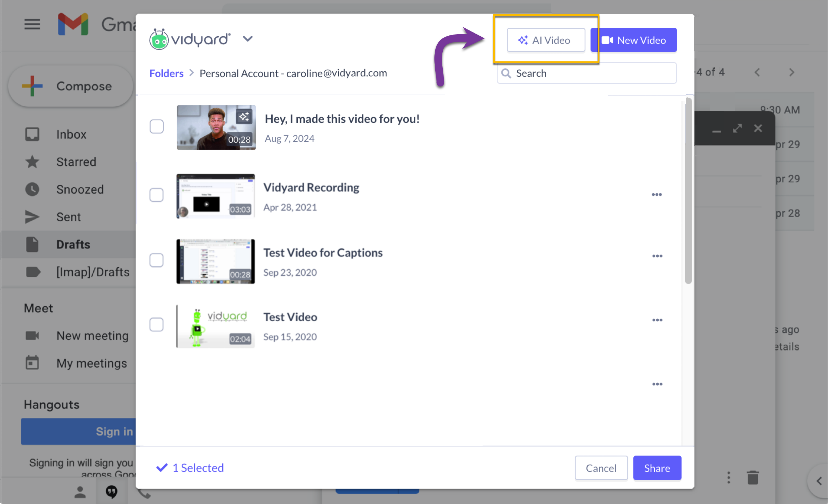Click inside the Search videos field
This screenshot has width=828, height=504.
click(586, 73)
